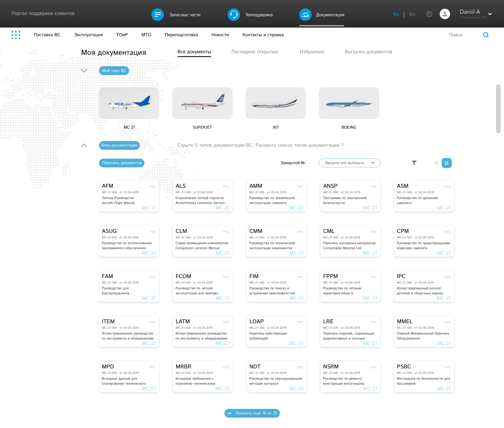Viewport: 504px width, 428px height.
Task: Click the Поиск search field
Action: [456, 35]
